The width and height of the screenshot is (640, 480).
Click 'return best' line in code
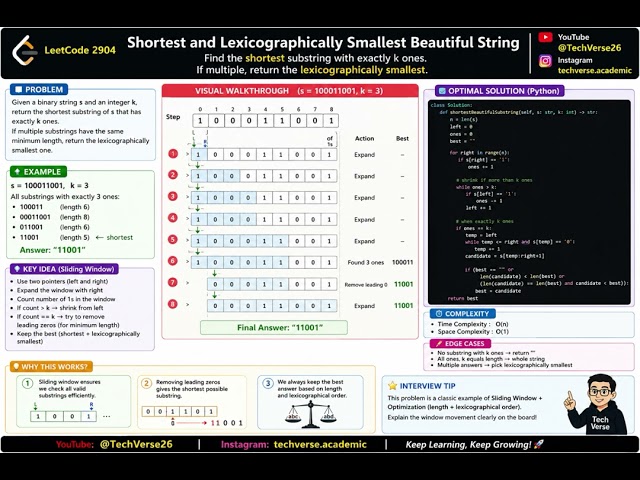pos(462,298)
